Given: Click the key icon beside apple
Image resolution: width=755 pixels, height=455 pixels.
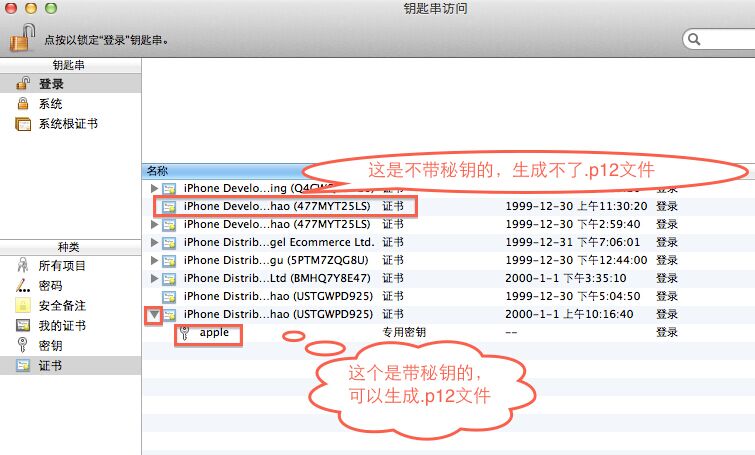Looking at the screenshot, I should click(x=184, y=333).
